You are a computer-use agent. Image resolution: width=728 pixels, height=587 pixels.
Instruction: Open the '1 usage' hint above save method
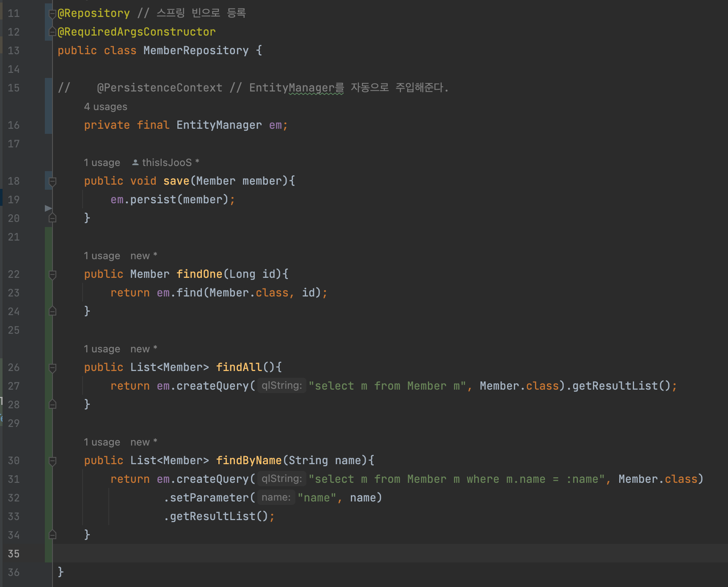point(102,163)
